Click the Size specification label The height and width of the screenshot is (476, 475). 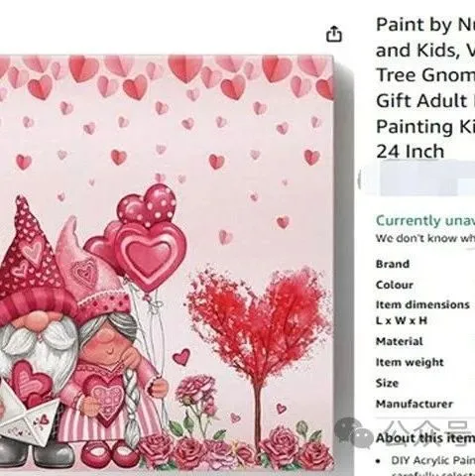click(x=387, y=383)
